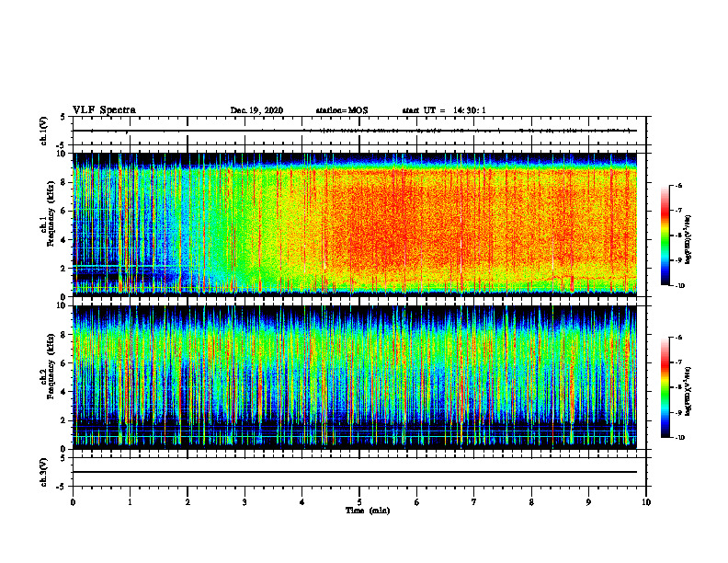Image resolution: width=728 pixels, height=563 pixels.
Task: Click the "3" tick on the time axis
Action: point(245,502)
